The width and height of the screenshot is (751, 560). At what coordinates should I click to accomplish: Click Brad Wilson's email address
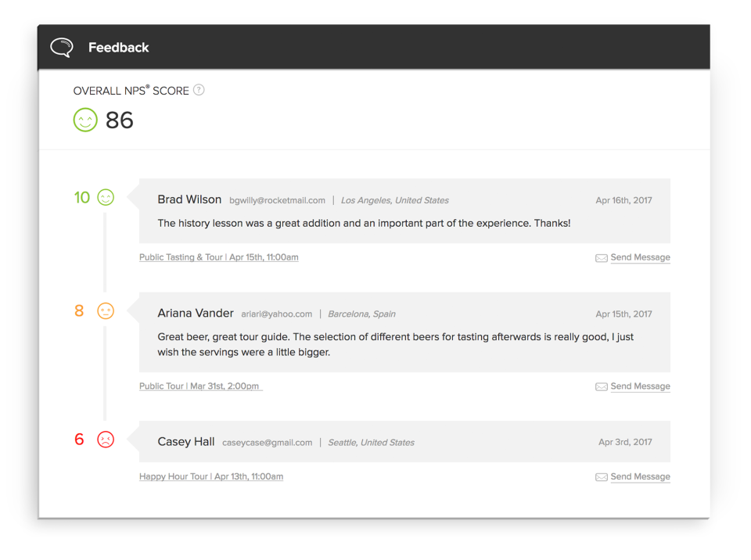click(x=277, y=200)
